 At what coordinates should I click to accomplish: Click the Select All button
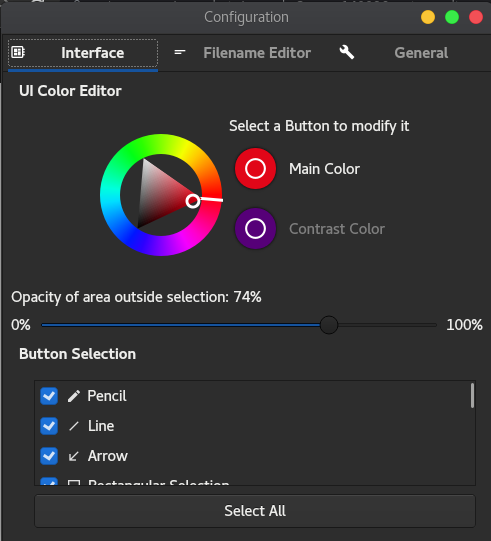[x=255, y=511]
